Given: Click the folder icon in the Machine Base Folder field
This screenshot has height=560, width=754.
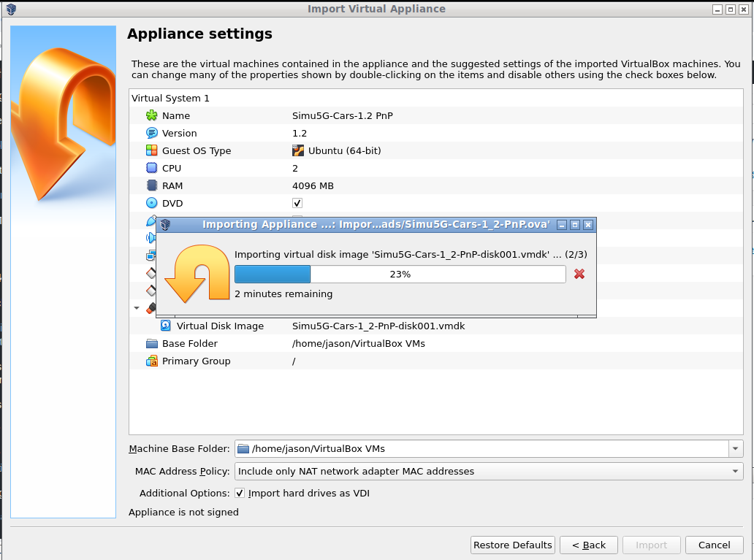Looking at the screenshot, I should [243, 448].
